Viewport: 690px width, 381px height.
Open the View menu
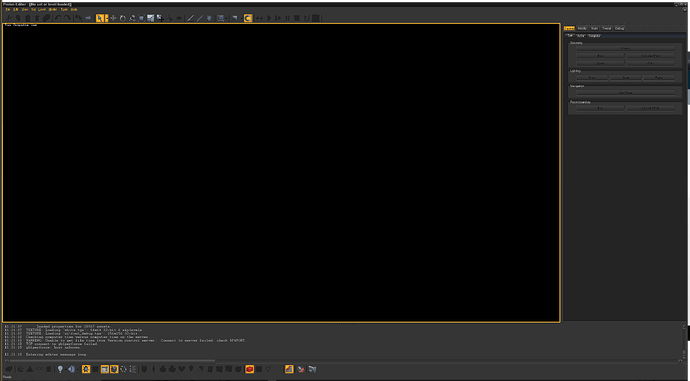[25, 9]
